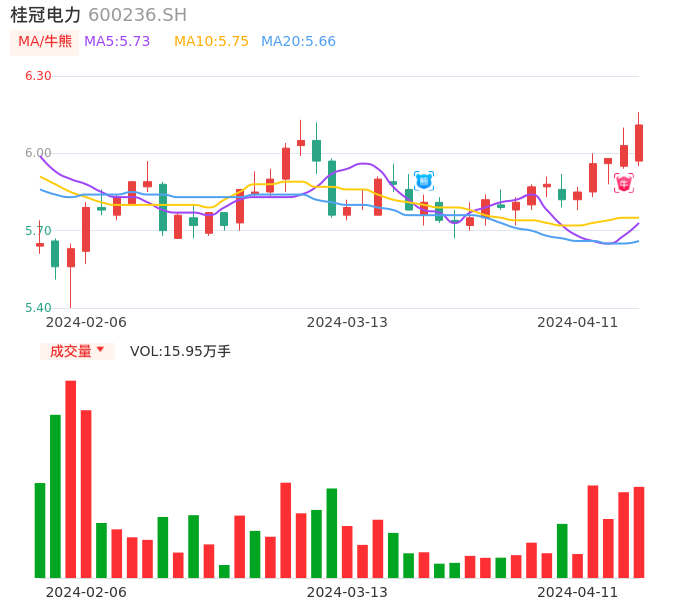Select the MA/牛熊 indicator tab
686x606 pixels.
pyautogui.click(x=45, y=42)
